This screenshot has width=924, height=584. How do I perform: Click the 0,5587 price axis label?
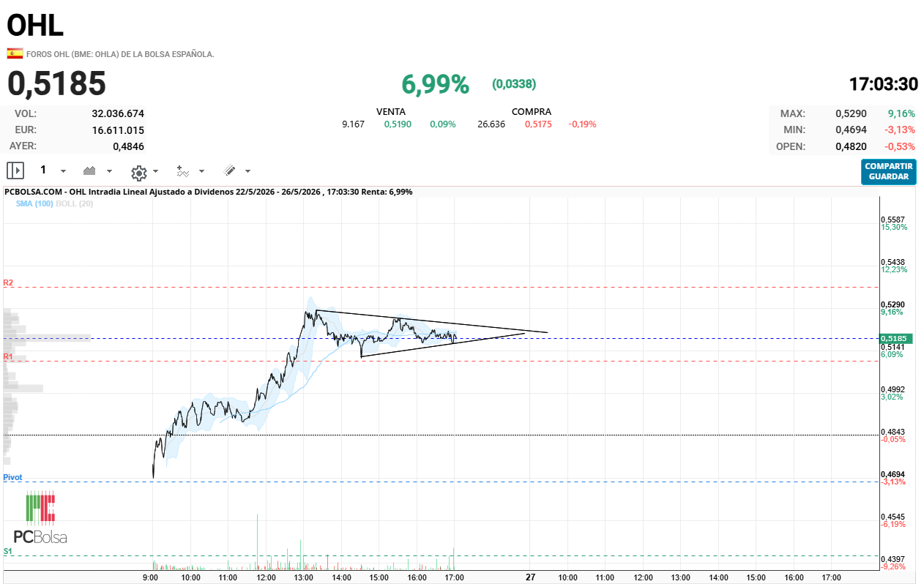(x=893, y=220)
